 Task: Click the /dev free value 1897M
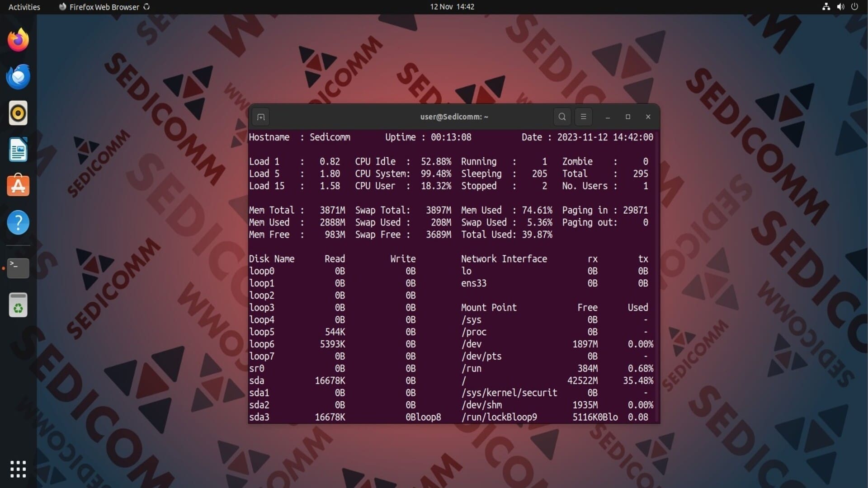[585, 344]
